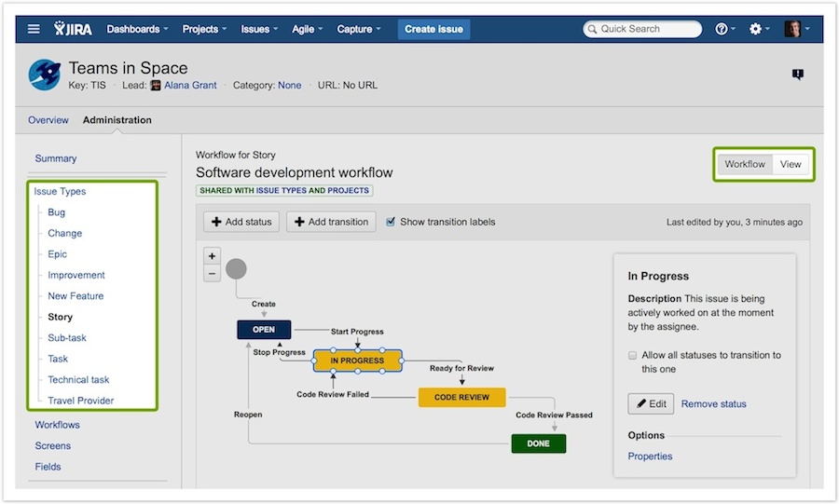Enable Allow all statuses to transition checkbox
839x504 pixels.
[x=633, y=356]
